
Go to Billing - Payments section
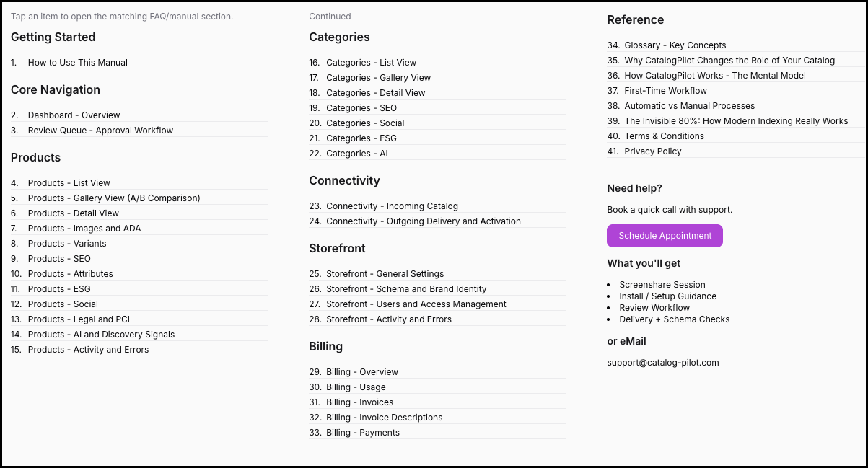click(x=362, y=433)
